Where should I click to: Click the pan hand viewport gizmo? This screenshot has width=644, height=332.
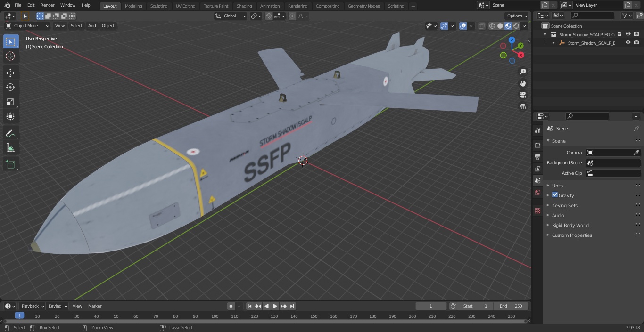click(x=522, y=83)
